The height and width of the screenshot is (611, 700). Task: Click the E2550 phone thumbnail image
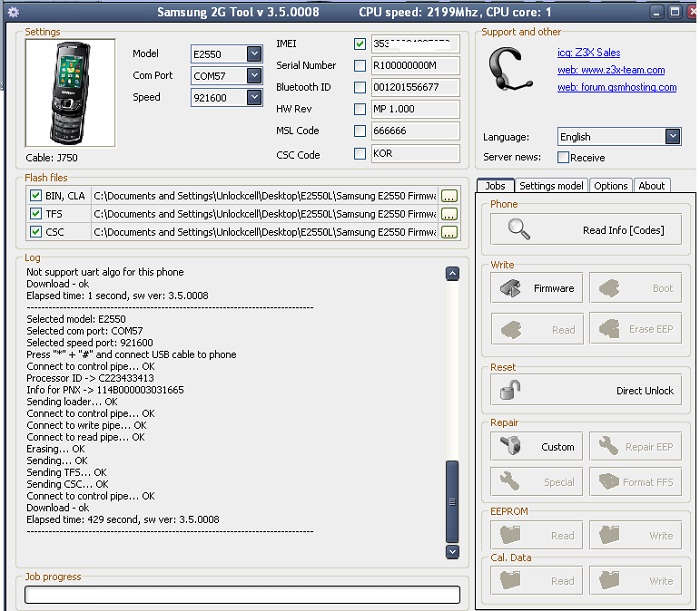(x=70, y=93)
